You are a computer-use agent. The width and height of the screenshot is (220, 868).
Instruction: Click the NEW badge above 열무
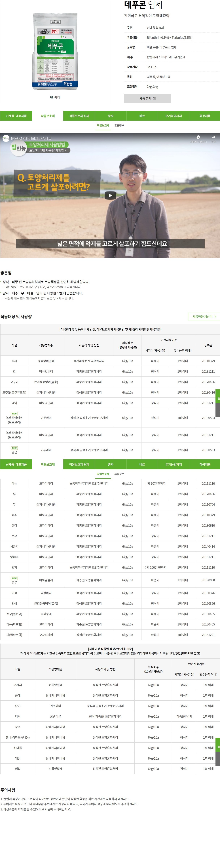click(14, 579)
